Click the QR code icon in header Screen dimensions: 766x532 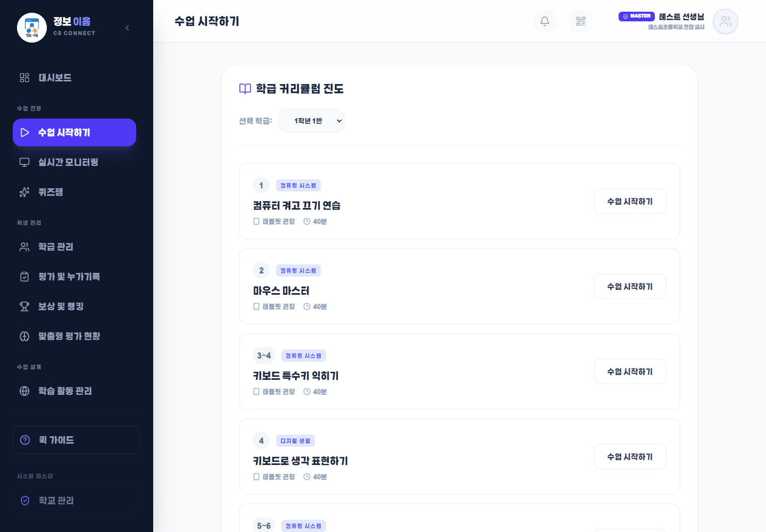coord(581,21)
